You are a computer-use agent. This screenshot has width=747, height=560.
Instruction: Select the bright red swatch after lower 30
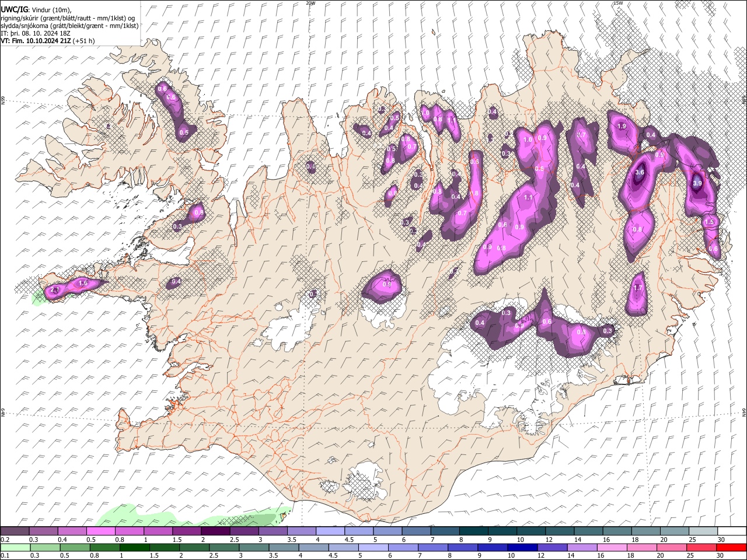(731, 547)
